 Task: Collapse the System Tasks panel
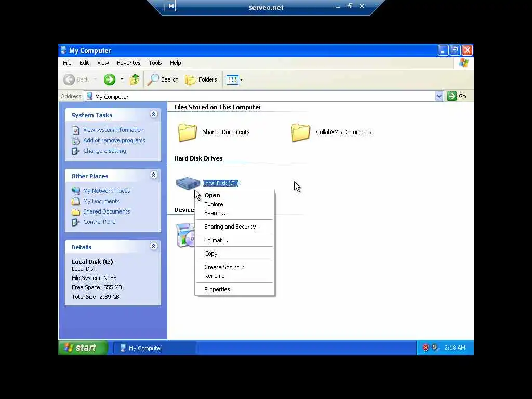coord(153,114)
